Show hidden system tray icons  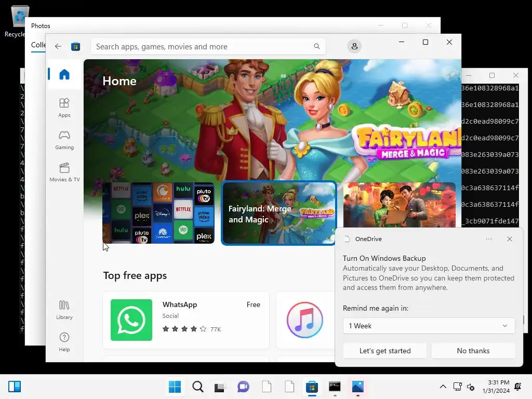point(443,387)
